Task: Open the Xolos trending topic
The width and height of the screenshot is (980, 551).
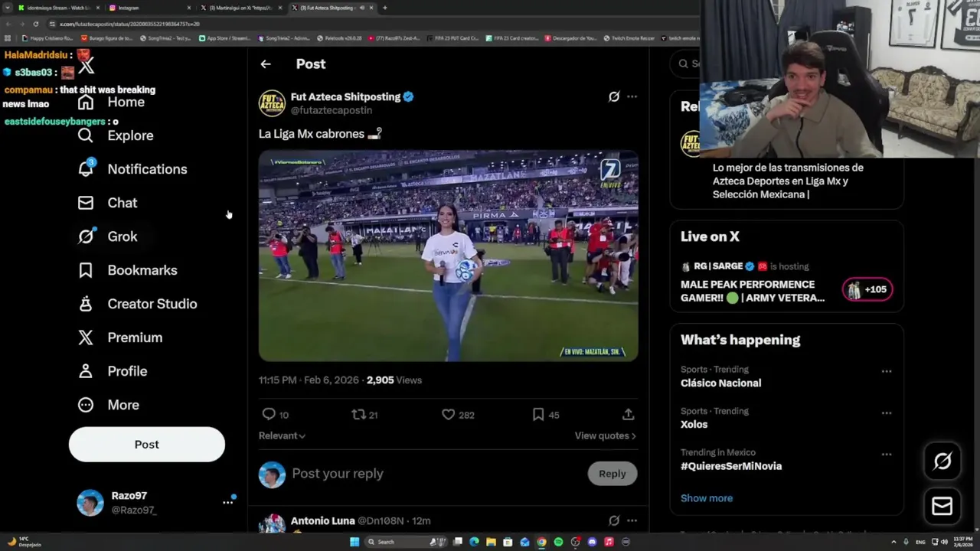Action: tap(694, 425)
